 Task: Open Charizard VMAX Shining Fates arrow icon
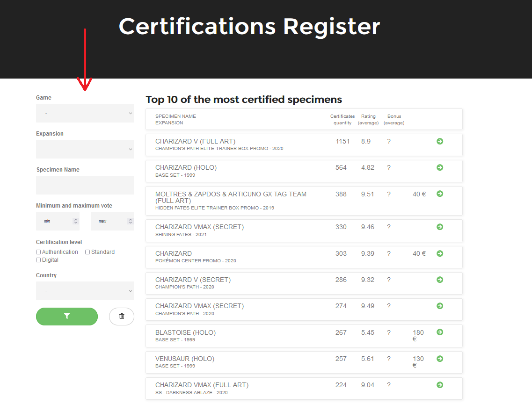click(440, 227)
